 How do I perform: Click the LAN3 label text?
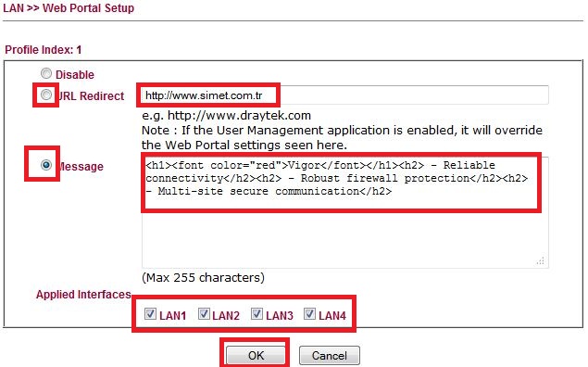[x=280, y=316]
